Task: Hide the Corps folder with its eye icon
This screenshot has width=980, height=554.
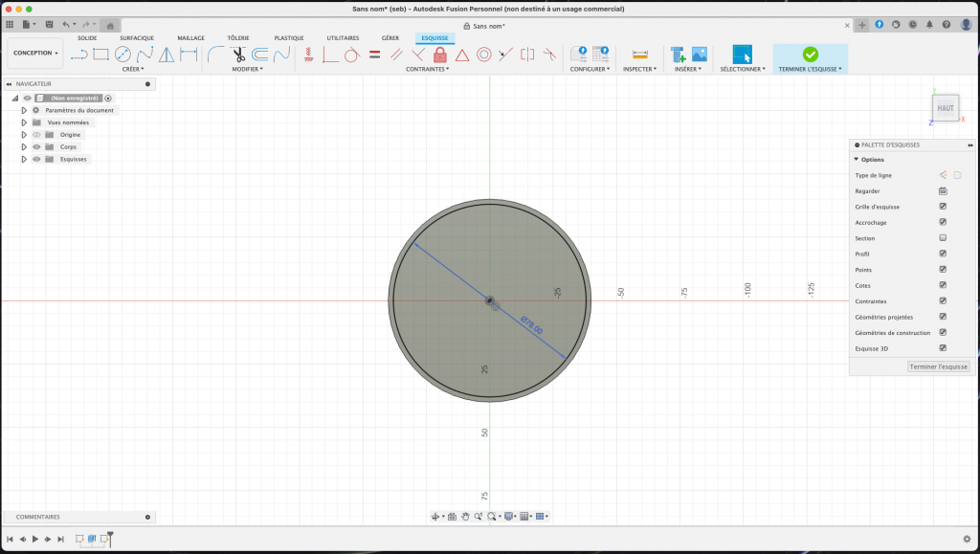Action: pos(36,147)
